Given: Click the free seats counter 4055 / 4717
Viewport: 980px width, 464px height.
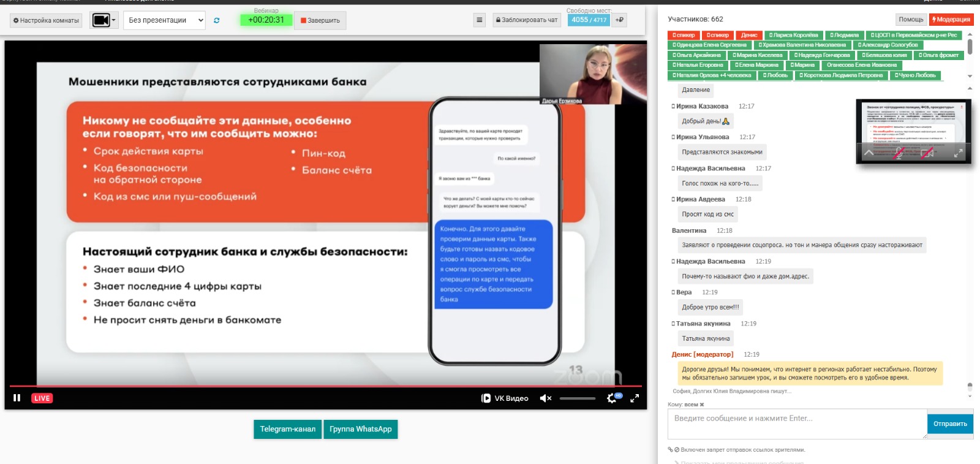Looking at the screenshot, I should tap(589, 20).
